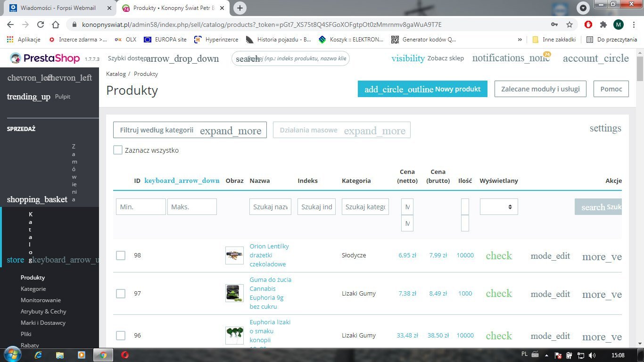The width and height of the screenshot is (644, 362).
Task: Open the Wyświetlany filter select box
Action: click(x=499, y=206)
